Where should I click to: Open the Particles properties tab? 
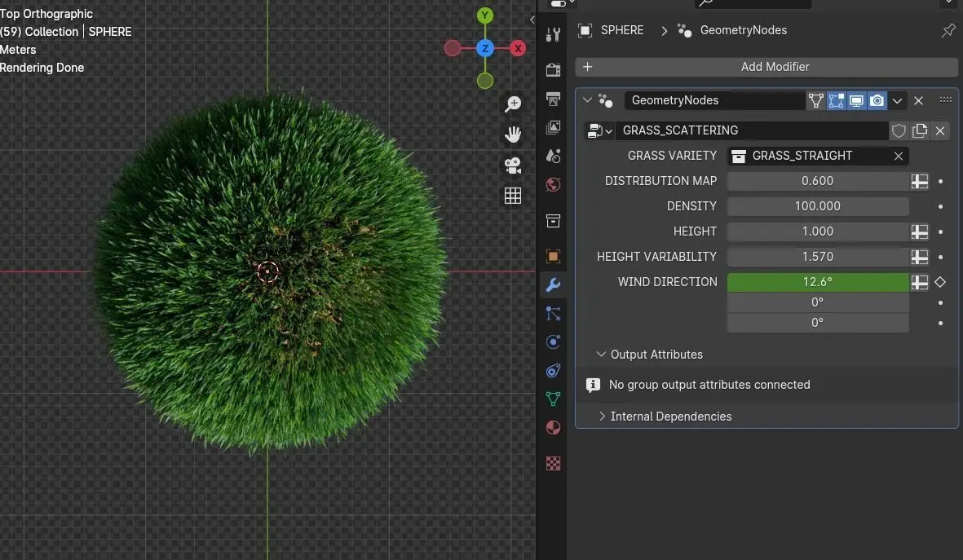553,313
